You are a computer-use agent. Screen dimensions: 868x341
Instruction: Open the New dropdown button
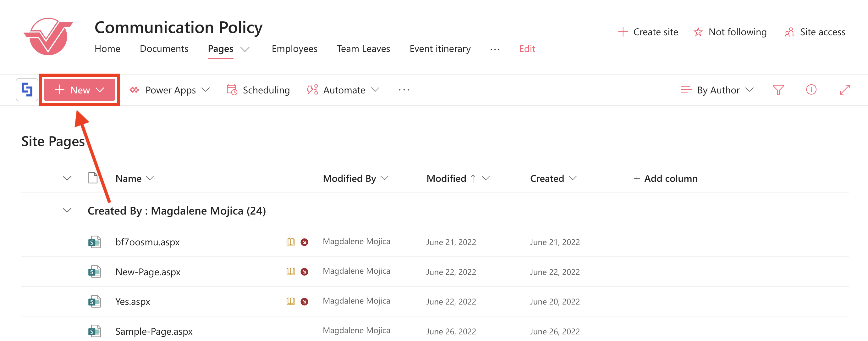click(80, 90)
